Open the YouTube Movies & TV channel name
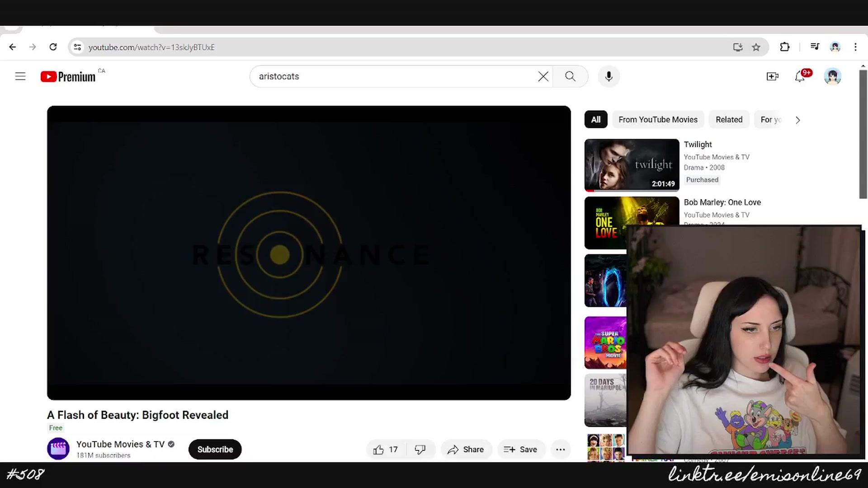This screenshot has height=488, width=868. [x=120, y=444]
